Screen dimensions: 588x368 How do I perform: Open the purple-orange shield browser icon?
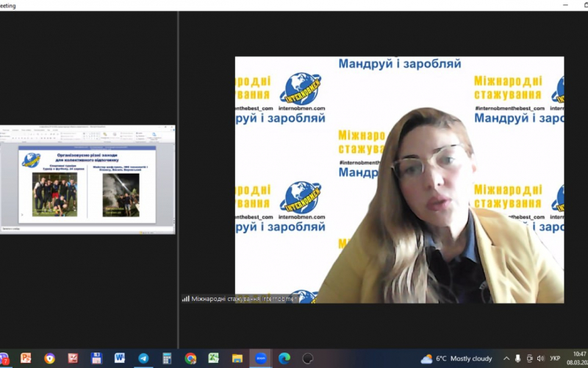coord(49,358)
